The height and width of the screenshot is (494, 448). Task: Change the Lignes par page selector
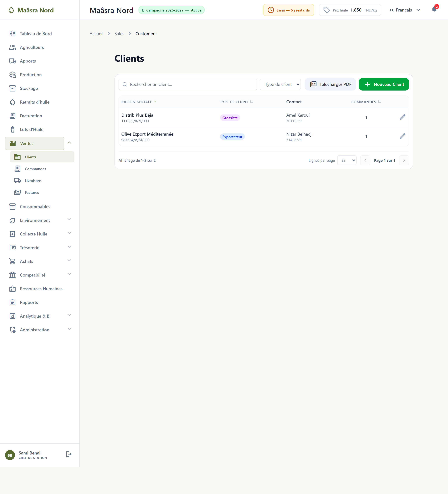347,160
